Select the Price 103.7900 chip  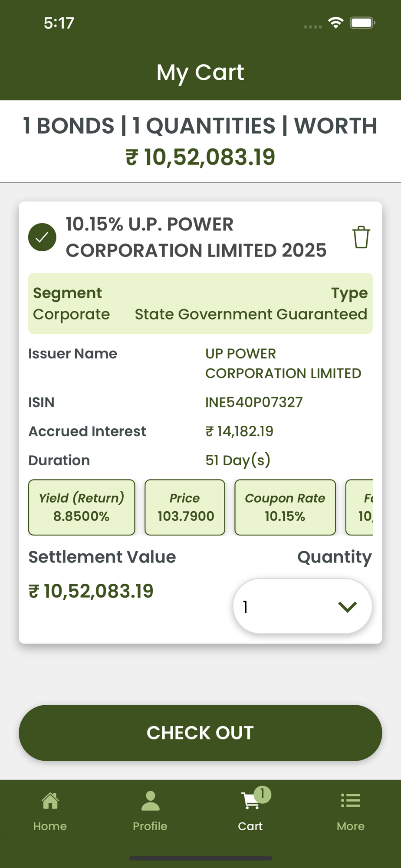click(x=185, y=507)
